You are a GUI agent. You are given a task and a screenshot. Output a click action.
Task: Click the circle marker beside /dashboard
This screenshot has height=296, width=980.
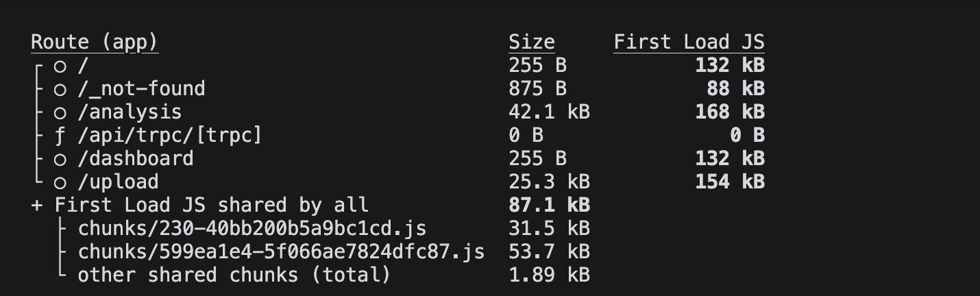(x=60, y=159)
